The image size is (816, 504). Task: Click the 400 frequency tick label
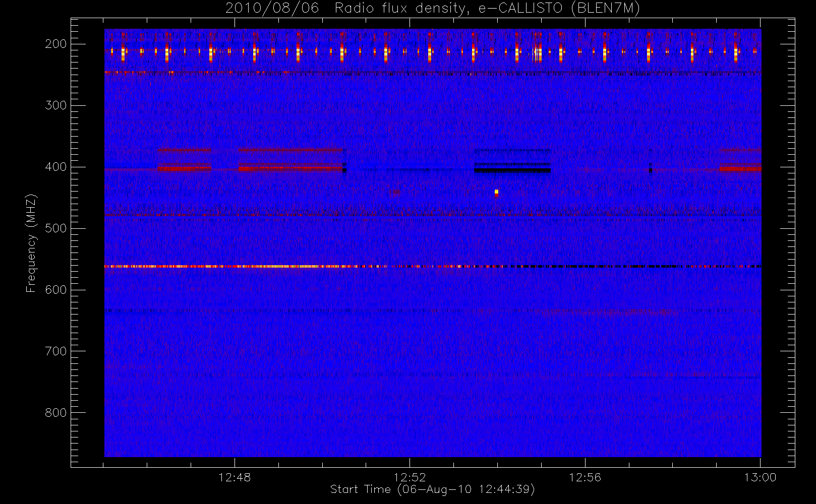[55, 167]
